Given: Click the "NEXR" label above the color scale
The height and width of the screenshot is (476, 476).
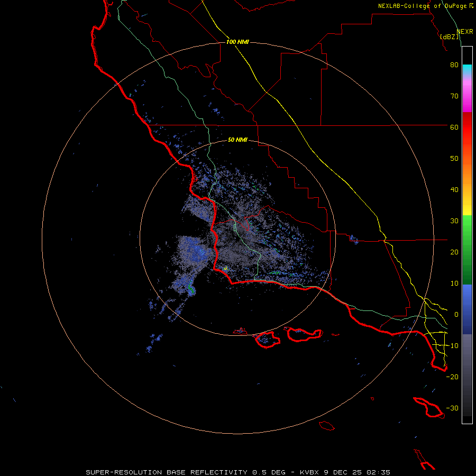Looking at the screenshot, I should point(465,32).
